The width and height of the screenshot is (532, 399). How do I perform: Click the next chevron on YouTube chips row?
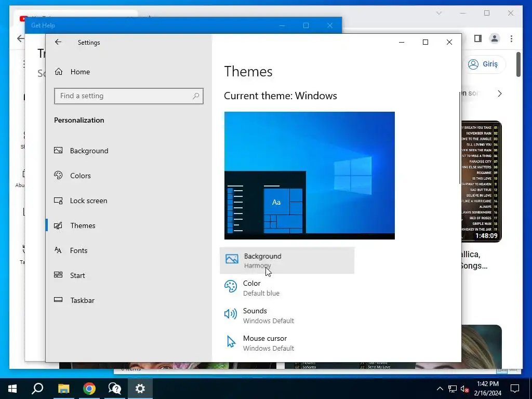499,94
